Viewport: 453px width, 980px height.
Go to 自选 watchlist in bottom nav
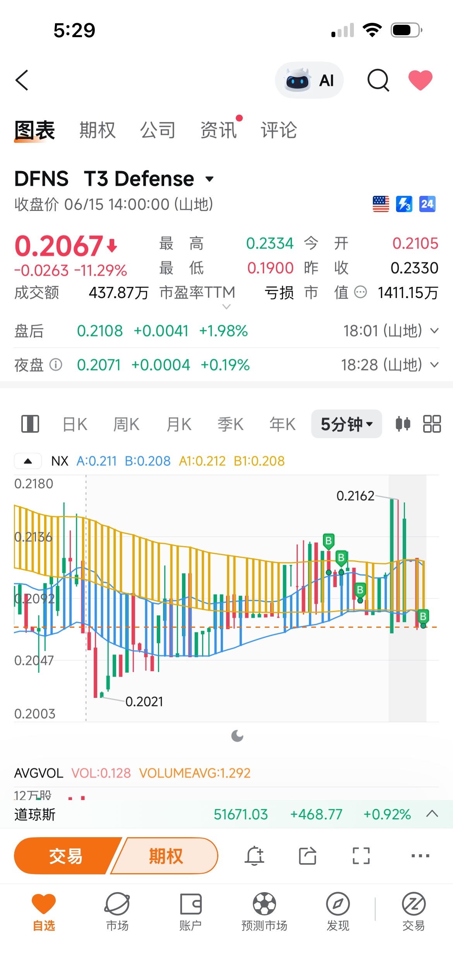tap(44, 911)
